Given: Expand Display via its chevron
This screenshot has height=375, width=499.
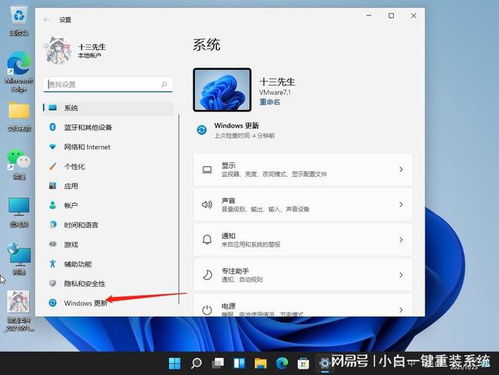Looking at the screenshot, I should point(401,170).
